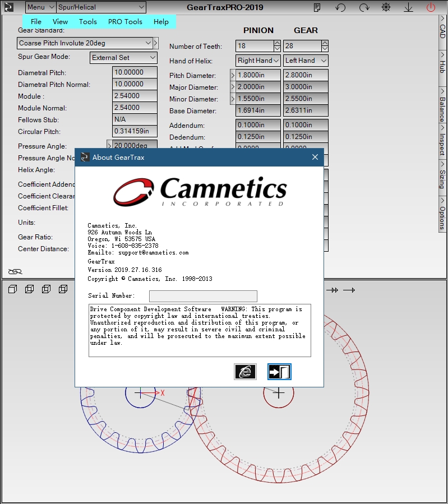Open the Internet Explorer web button in About dialog
This screenshot has width=448, height=504.
(245, 372)
